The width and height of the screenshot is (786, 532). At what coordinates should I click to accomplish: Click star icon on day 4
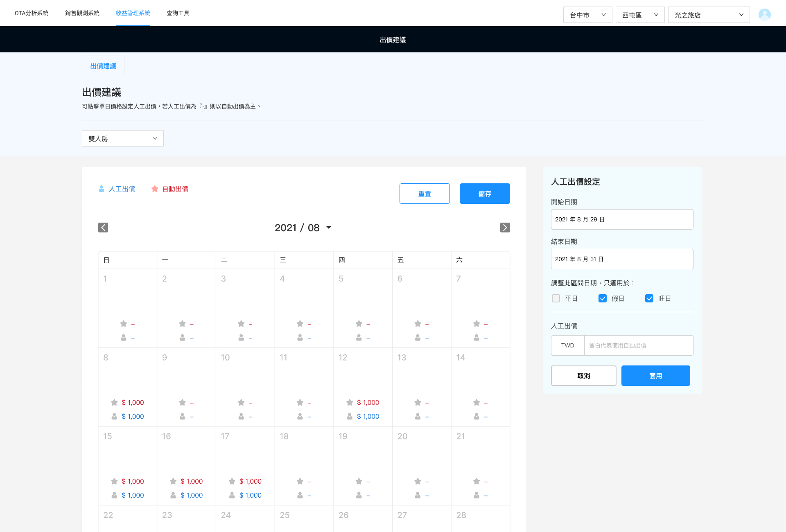click(x=300, y=324)
